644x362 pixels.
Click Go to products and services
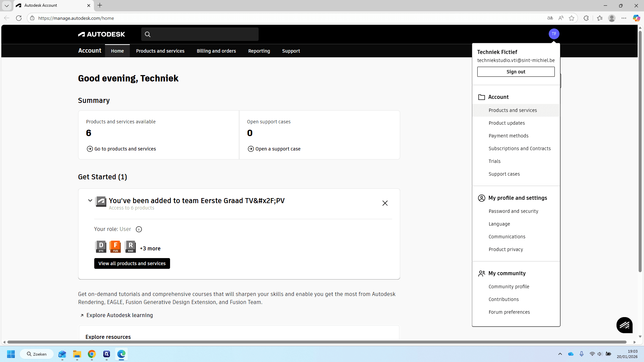(121, 149)
